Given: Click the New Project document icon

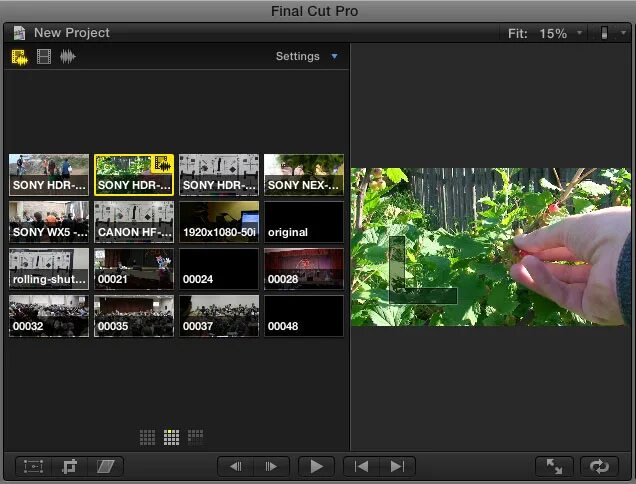Looking at the screenshot, I should tap(19, 33).
